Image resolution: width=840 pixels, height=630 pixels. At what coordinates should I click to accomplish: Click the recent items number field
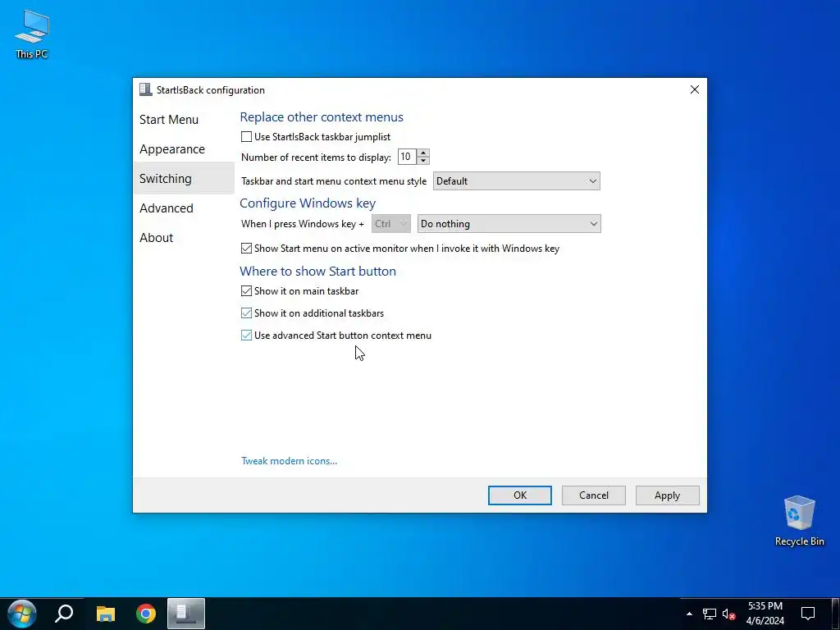tap(407, 157)
